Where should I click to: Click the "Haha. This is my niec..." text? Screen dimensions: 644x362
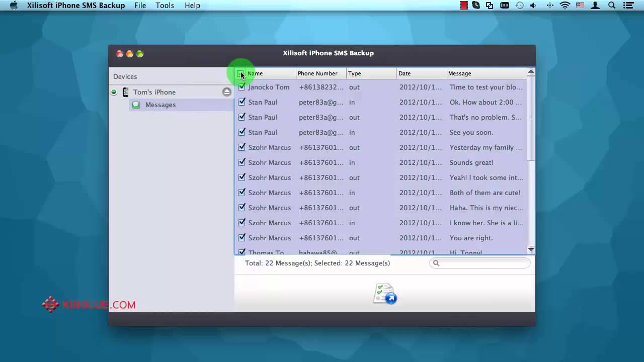tap(487, 208)
